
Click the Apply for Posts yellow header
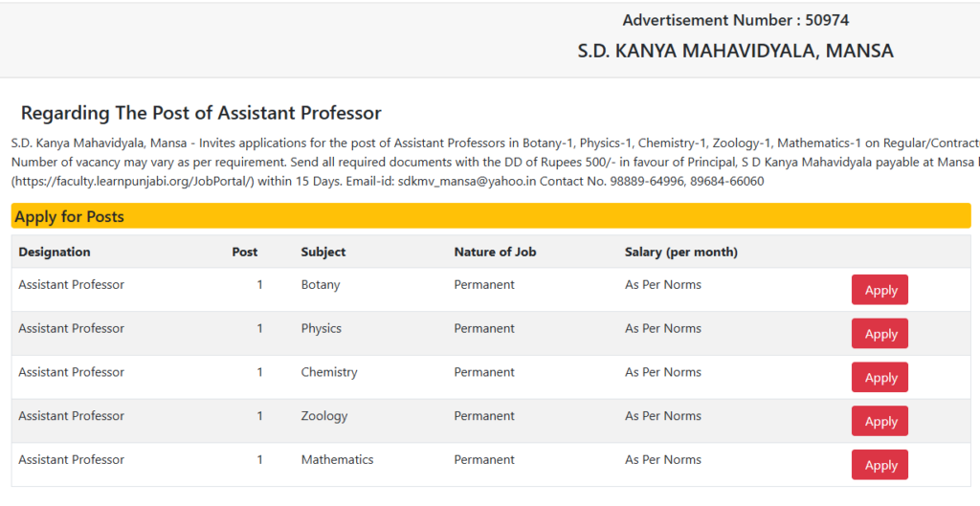[491, 216]
